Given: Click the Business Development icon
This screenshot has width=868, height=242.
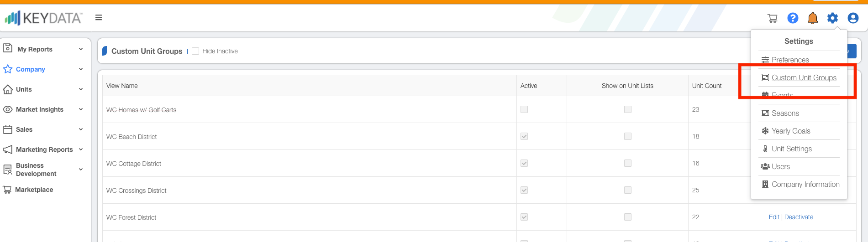Looking at the screenshot, I should (8, 170).
